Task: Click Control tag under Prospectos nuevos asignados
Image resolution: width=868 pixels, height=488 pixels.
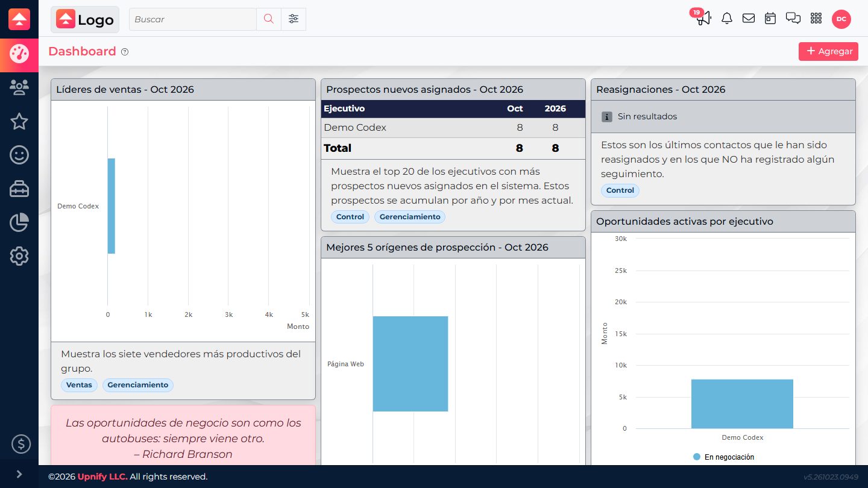Action: (x=350, y=217)
